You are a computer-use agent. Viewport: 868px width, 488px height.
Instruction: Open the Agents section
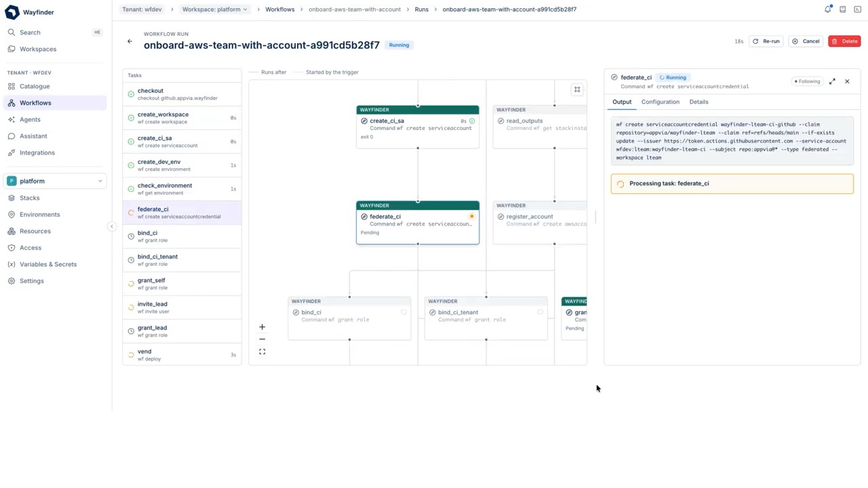tap(54, 119)
